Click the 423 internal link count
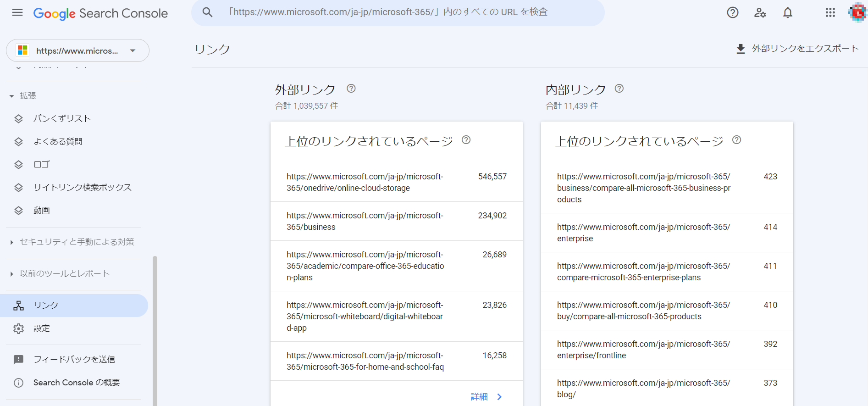Image resolution: width=868 pixels, height=406 pixels. tap(770, 177)
